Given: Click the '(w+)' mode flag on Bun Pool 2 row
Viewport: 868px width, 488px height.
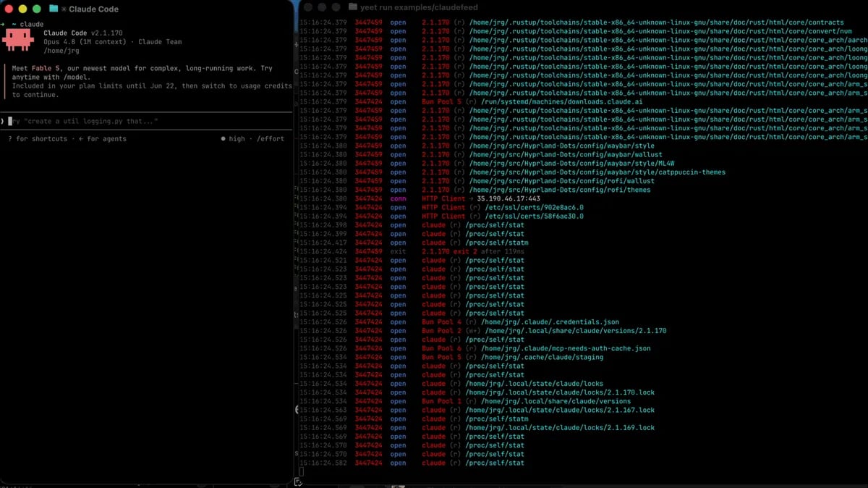Looking at the screenshot, I should (x=474, y=331).
